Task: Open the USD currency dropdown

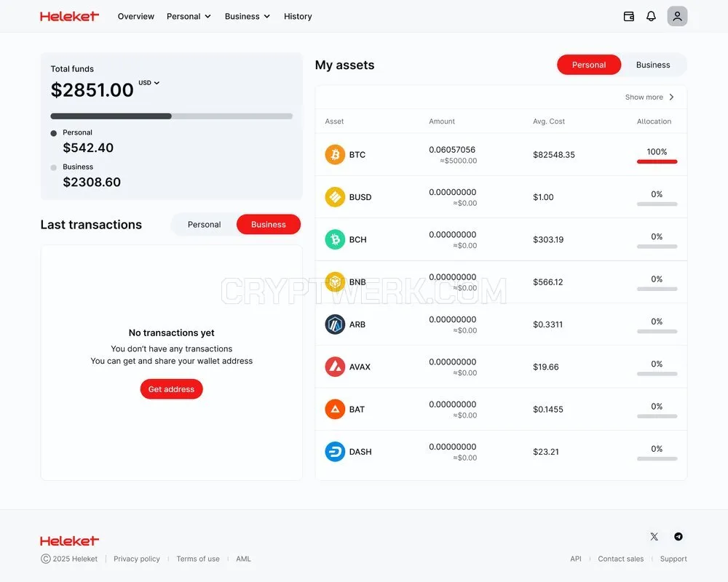Action: [149, 83]
